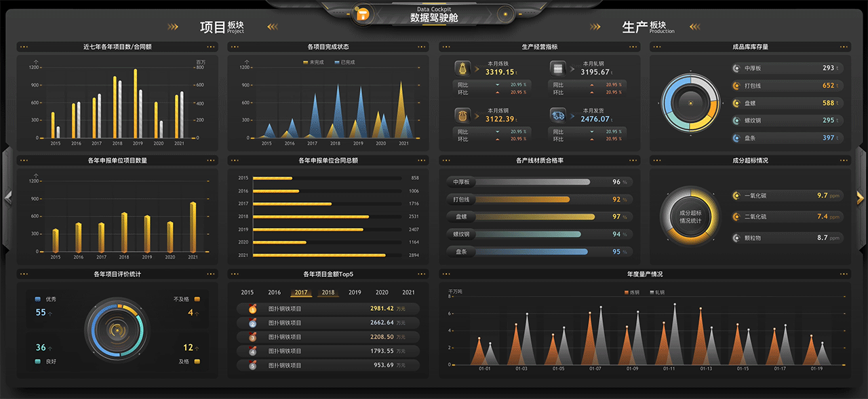
Task: Click the 本月发货 delivery truck icon
Action: (x=559, y=115)
